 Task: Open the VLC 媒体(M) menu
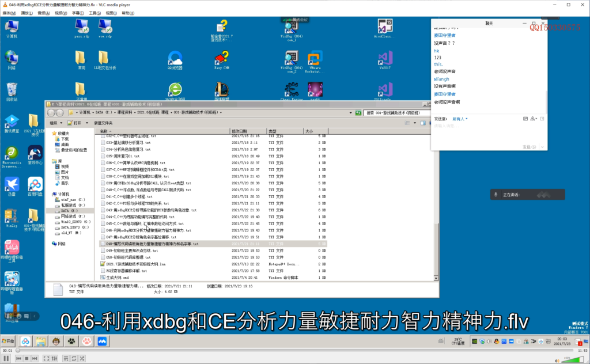(9, 13)
